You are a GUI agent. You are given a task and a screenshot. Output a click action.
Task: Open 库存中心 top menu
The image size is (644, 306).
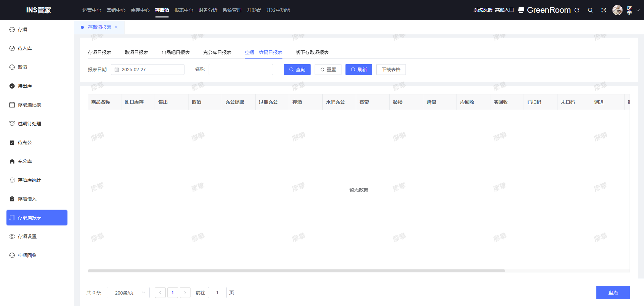[140, 10]
